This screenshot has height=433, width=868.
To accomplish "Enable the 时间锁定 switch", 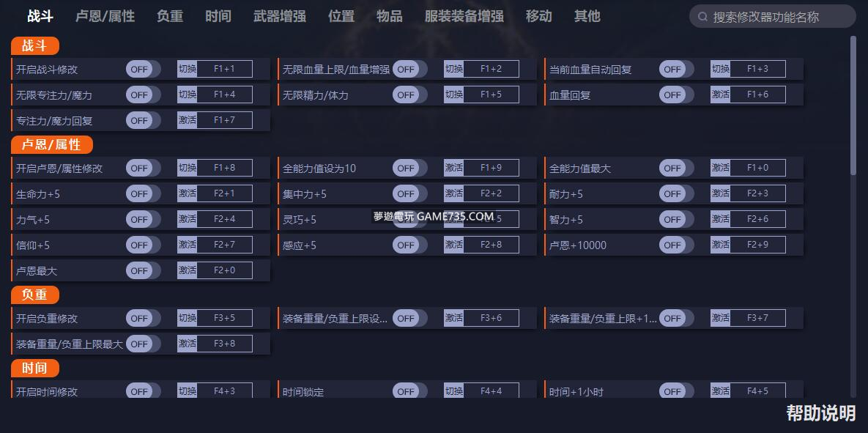I will point(409,391).
